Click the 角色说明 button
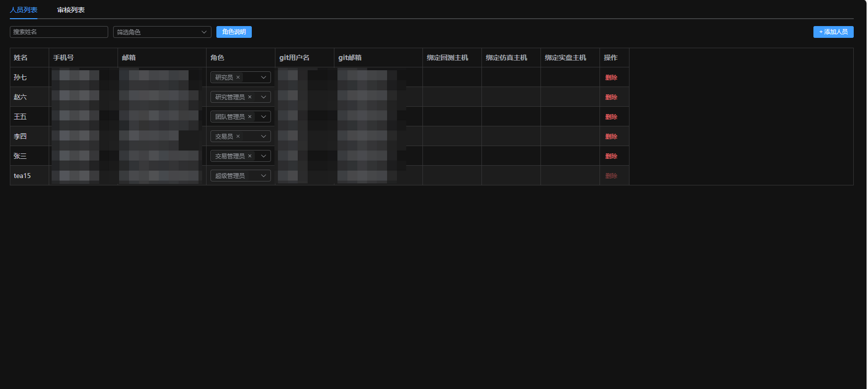This screenshot has height=389, width=868. click(x=234, y=32)
